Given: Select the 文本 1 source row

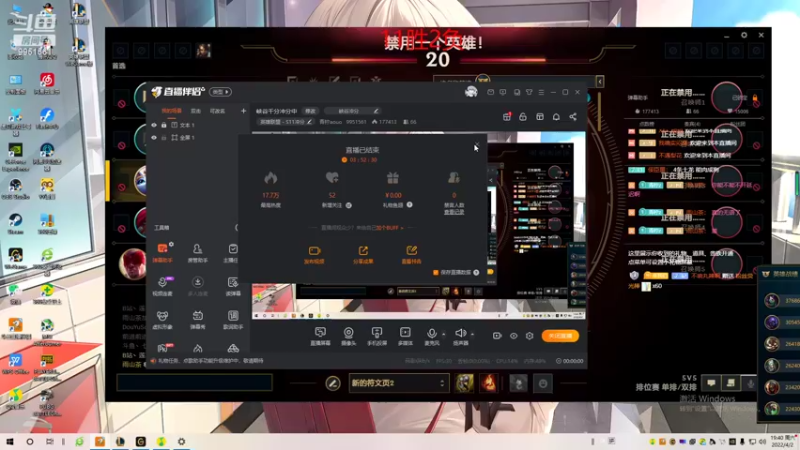Looking at the screenshot, I should [x=197, y=125].
